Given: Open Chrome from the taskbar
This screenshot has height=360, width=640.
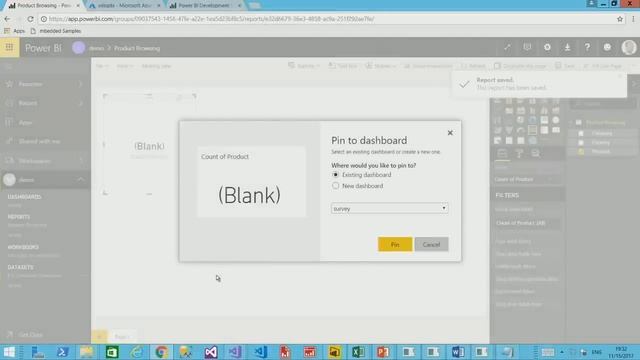Looking at the screenshot, I should point(162,352).
